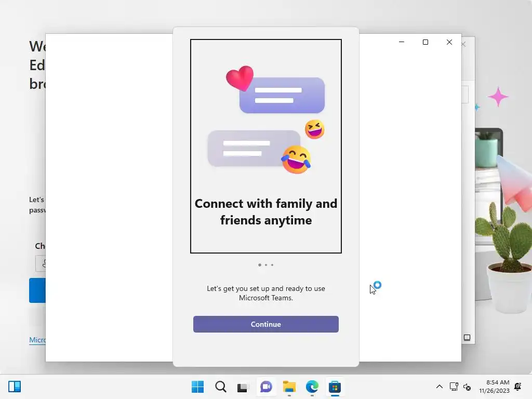Click the muted volume tray icon
This screenshot has width=532, height=399.
[x=467, y=387]
